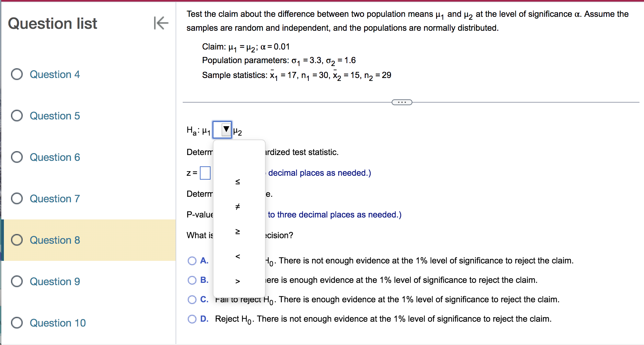Choose the ≤ option in the open dropdown
Image resolution: width=644 pixels, height=345 pixels.
[238, 182]
